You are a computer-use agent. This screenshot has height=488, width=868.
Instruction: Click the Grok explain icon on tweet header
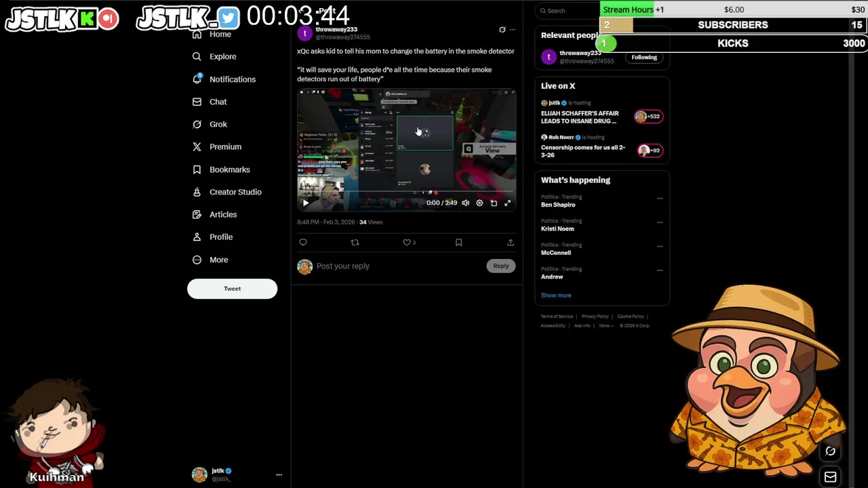point(502,30)
